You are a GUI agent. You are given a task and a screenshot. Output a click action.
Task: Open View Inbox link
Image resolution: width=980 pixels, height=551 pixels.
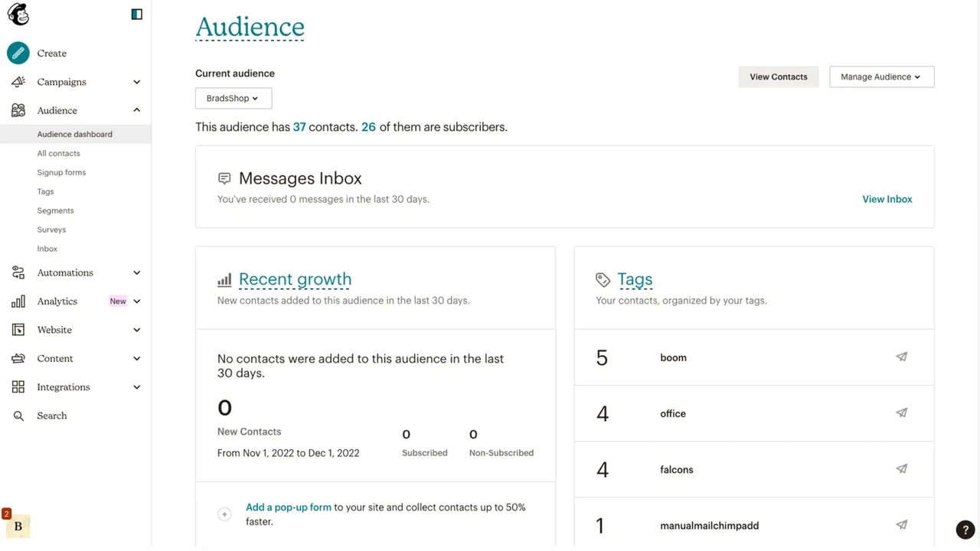pyautogui.click(x=887, y=199)
